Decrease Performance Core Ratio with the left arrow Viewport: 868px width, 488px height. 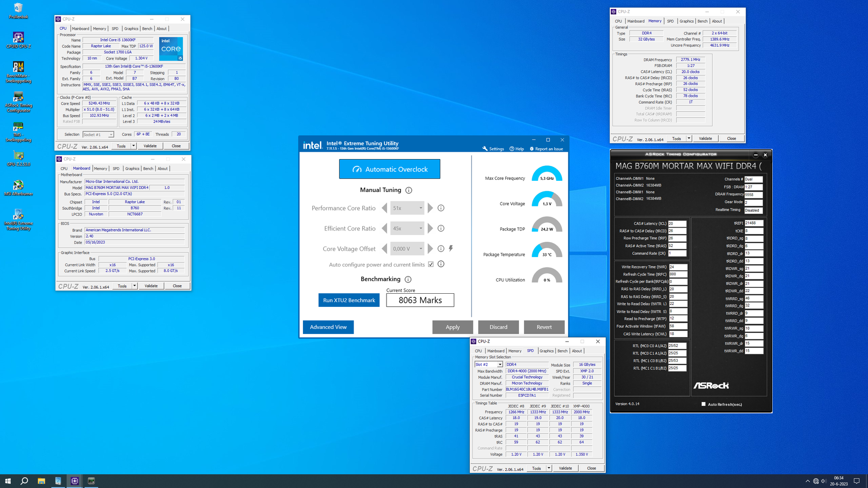point(385,208)
